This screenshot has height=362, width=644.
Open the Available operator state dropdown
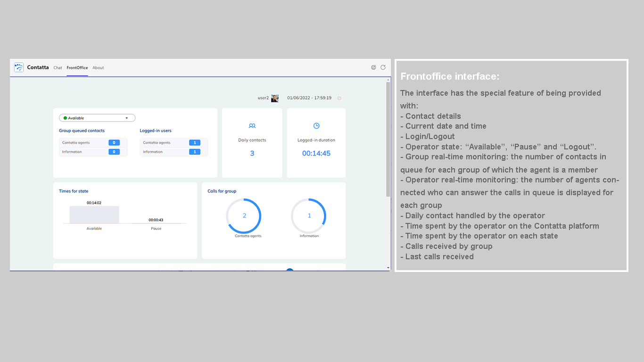pos(97,118)
